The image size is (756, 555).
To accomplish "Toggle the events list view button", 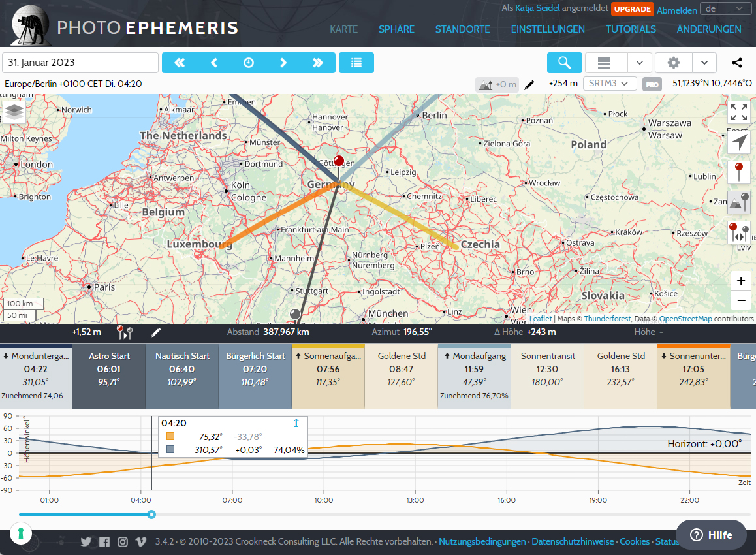I will click(x=356, y=63).
